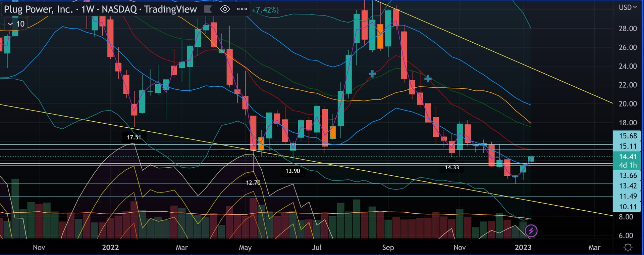Click the purple lightning bolt event icon
This screenshot has width=644, height=255.
click(531, 231)
